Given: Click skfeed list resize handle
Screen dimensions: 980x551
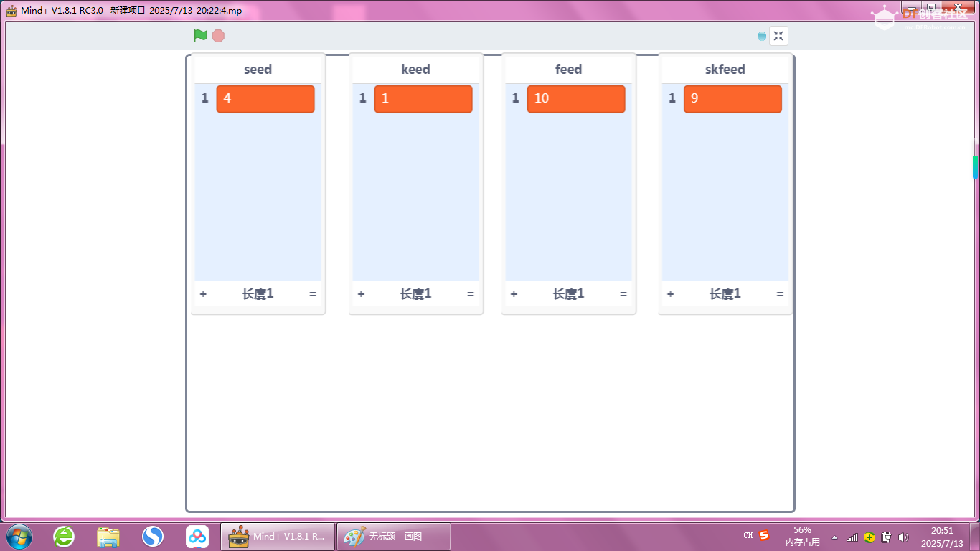Looking at the screenshot, I should click(x=780, y=294).
